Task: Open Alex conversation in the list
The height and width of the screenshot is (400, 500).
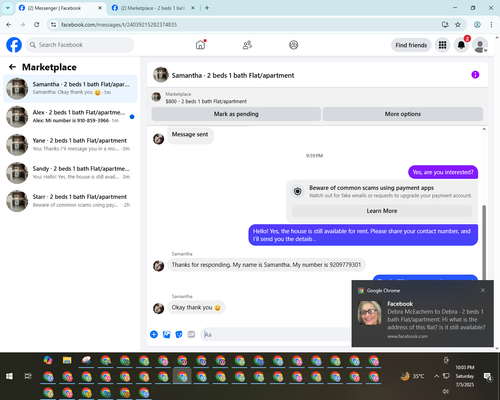Action: click(x=70, y=116)
